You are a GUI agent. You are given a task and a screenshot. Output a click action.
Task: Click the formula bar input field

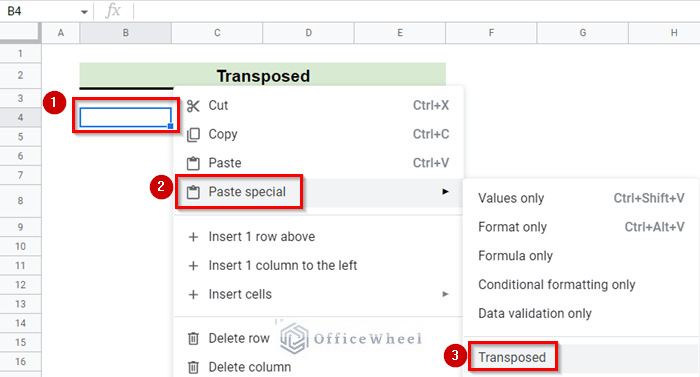coord(416,11)
